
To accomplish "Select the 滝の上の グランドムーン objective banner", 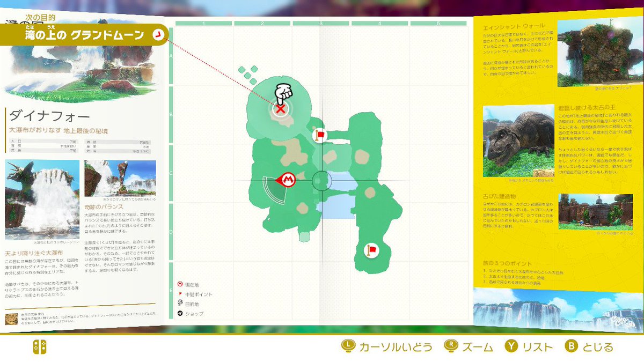I will (84, 35).
